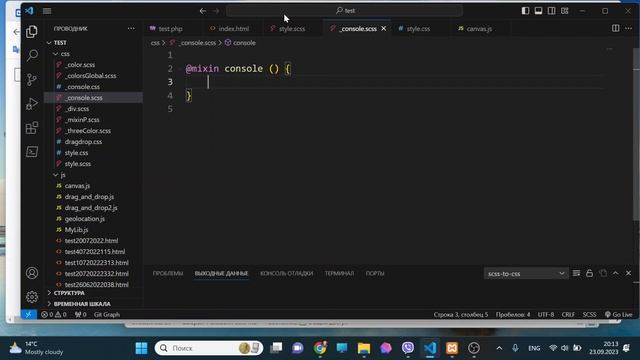
Task: Switch to the Ports panel tab
Action: tap(375, 273)
